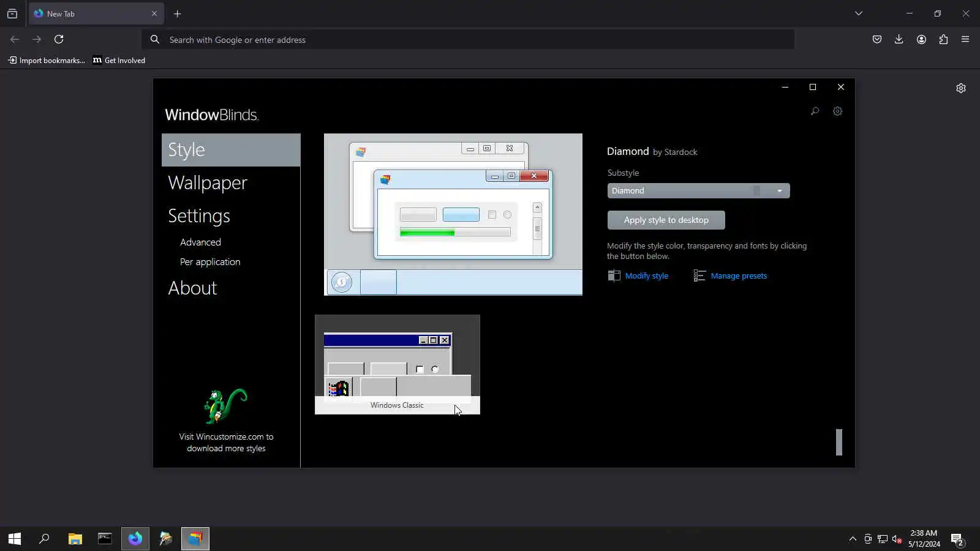This screenshot has height=551, width=980.
Task: Open Firefox View from the tab strip
Action: click(12, 13)
